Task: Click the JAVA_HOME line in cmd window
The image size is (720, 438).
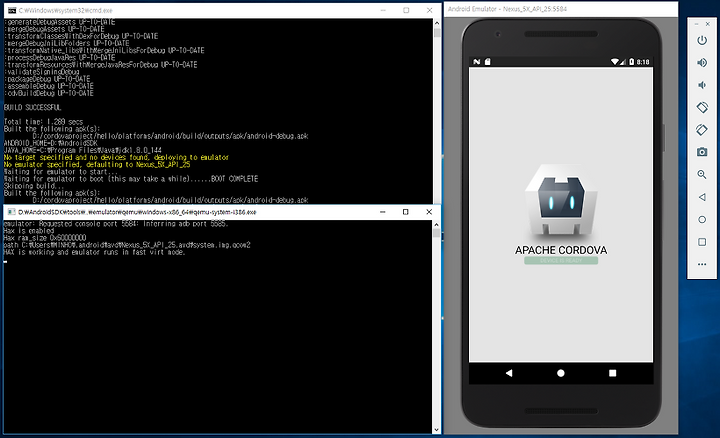Action: coord(83,150)
